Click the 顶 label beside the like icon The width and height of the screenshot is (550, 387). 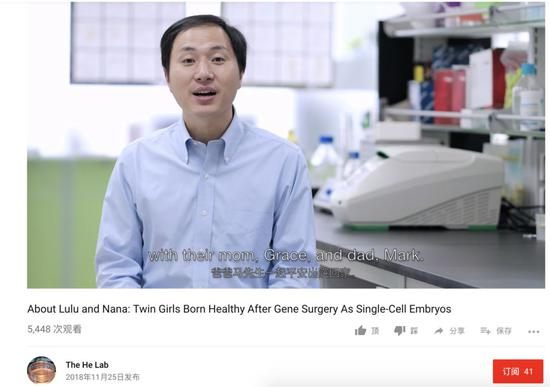coord(375,331)
